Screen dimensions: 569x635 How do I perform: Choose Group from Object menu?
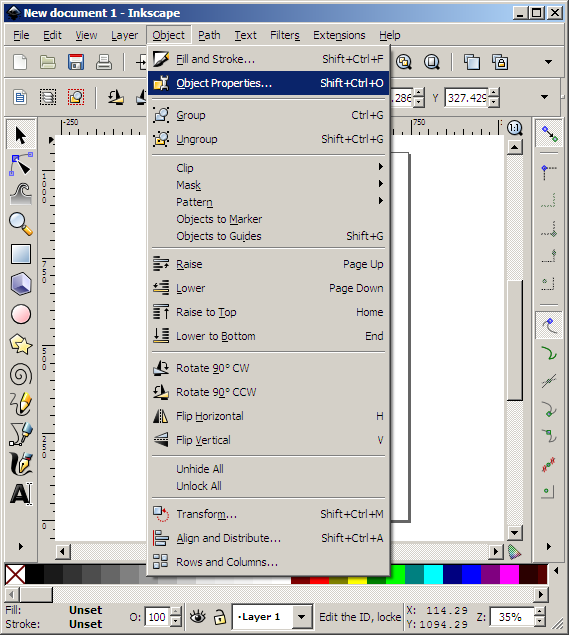(268, 115)
